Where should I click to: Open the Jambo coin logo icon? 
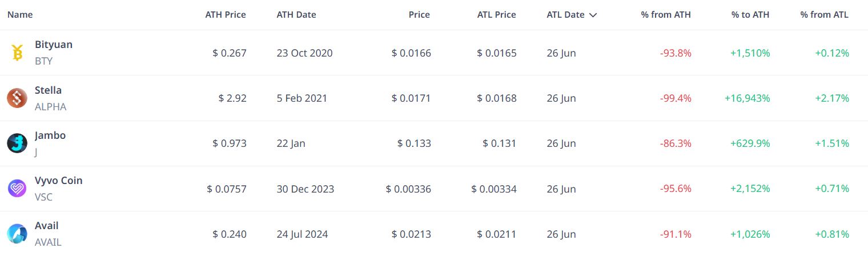pos(17,143)
